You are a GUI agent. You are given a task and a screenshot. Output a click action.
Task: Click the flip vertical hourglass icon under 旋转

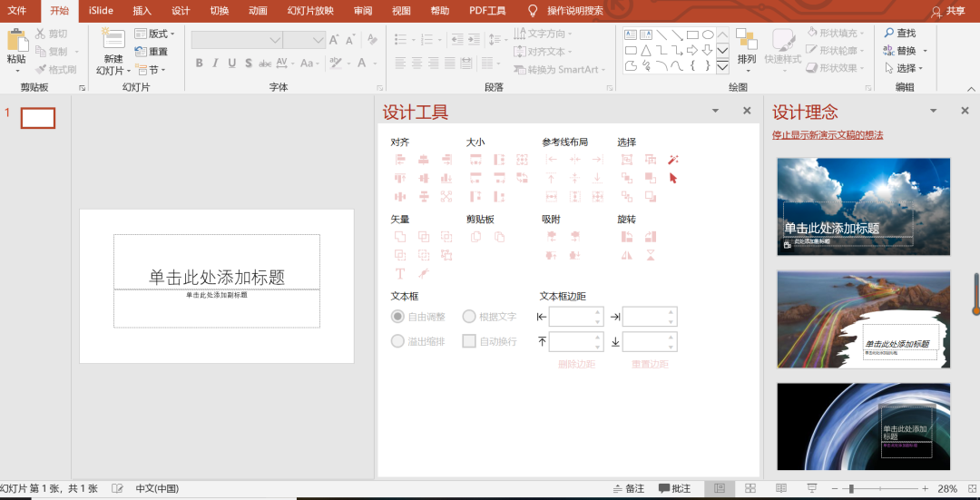pyautogui.click(x=651, y=255)
